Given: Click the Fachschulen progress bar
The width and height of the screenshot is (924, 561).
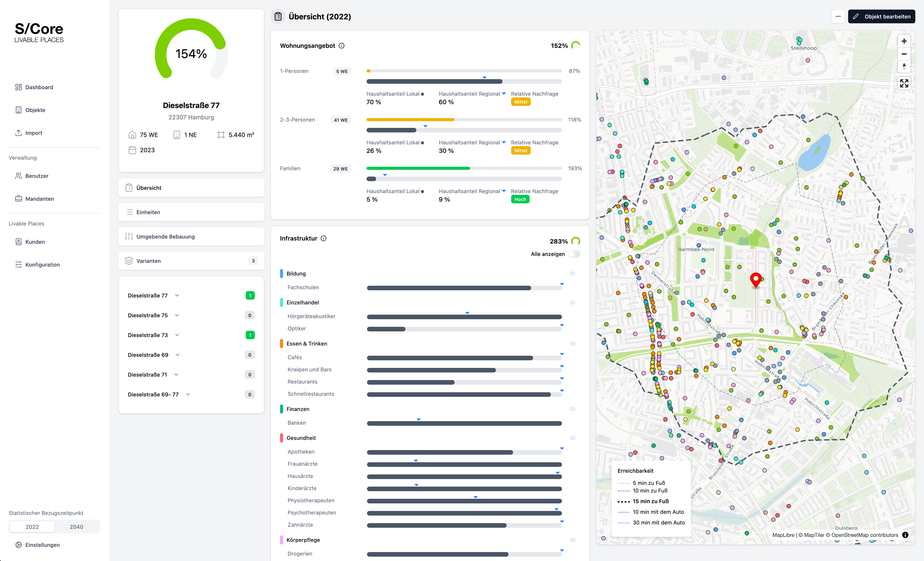Looking at the screenshot, I should click(464, 288).
